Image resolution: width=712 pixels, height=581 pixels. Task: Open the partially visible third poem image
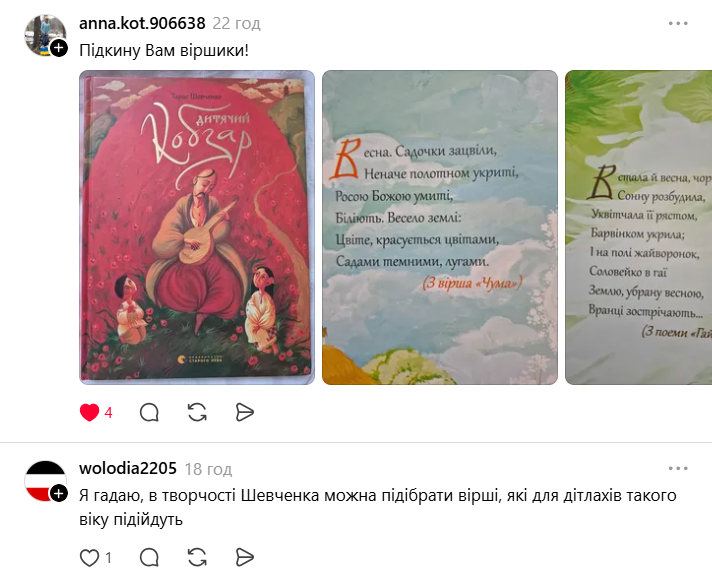point(638,227)
